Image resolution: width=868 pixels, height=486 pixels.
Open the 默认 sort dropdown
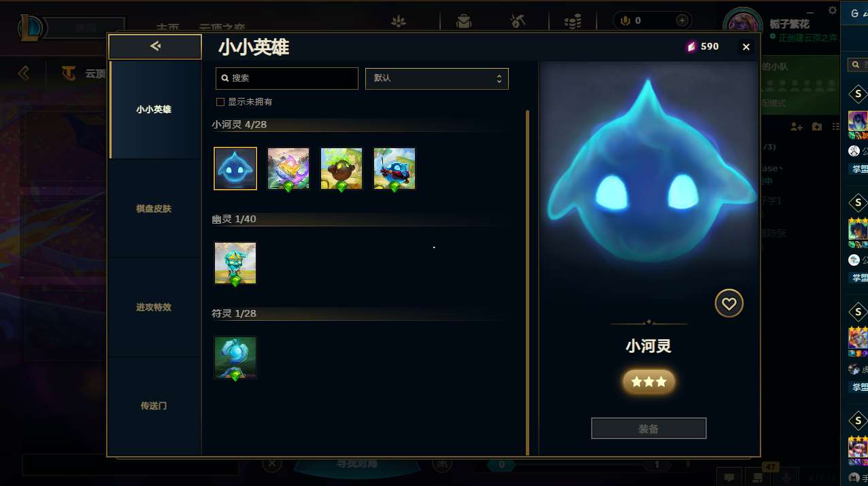(x=437, y=78)
